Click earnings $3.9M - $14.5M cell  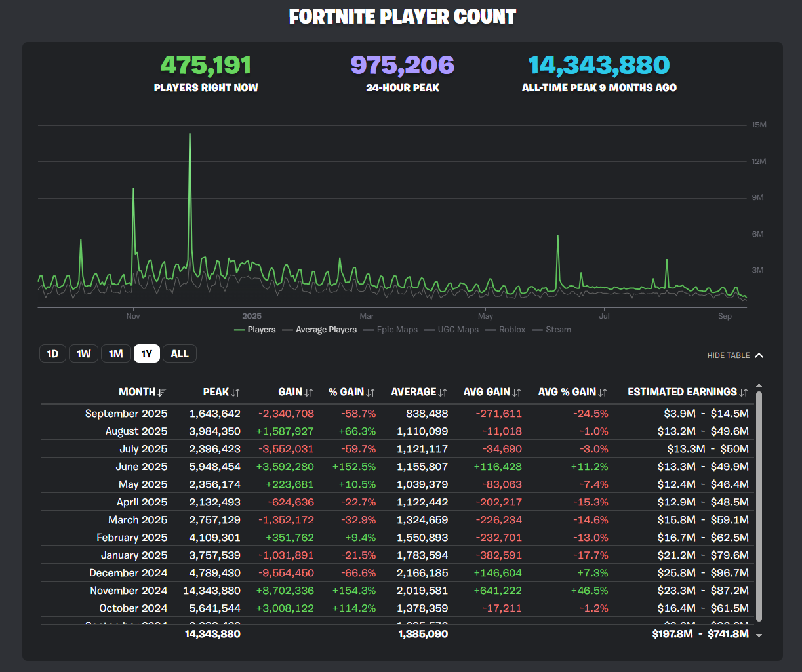coord(705,414)
